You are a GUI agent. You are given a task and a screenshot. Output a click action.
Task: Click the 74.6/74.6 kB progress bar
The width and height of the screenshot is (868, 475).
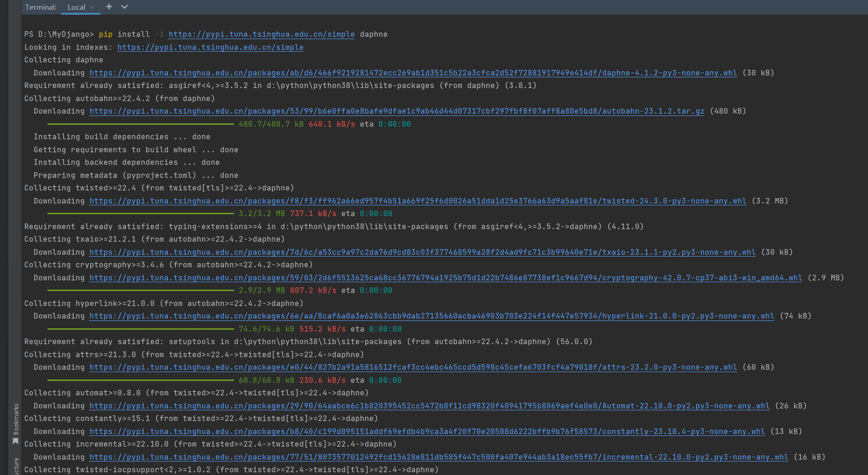[140, 329]
